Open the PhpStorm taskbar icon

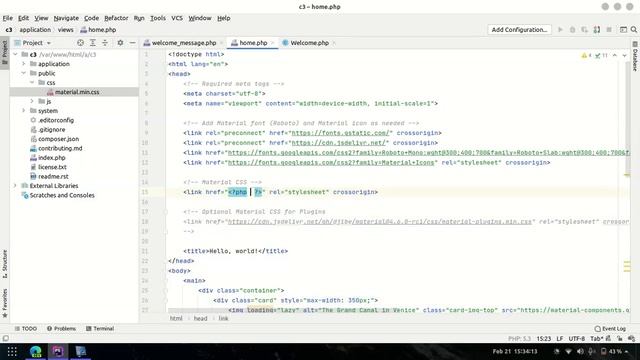pos(58,351)
